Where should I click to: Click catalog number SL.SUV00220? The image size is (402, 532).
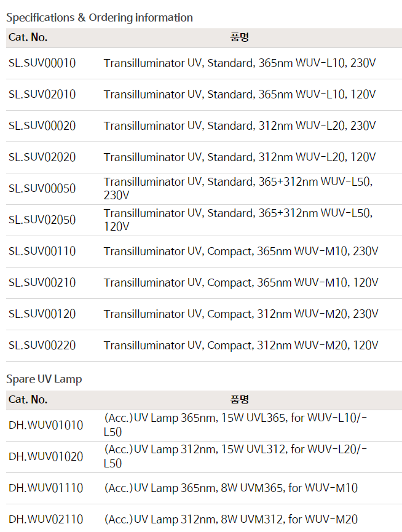pos(42,346)
